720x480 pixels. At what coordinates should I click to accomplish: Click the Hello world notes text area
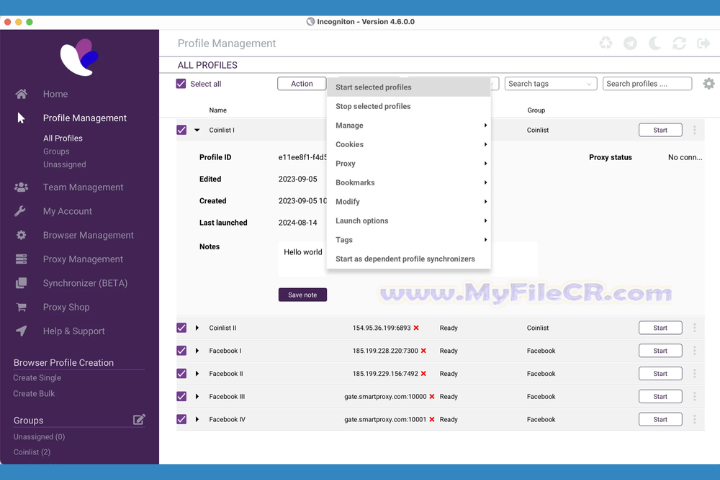(408, 260)
